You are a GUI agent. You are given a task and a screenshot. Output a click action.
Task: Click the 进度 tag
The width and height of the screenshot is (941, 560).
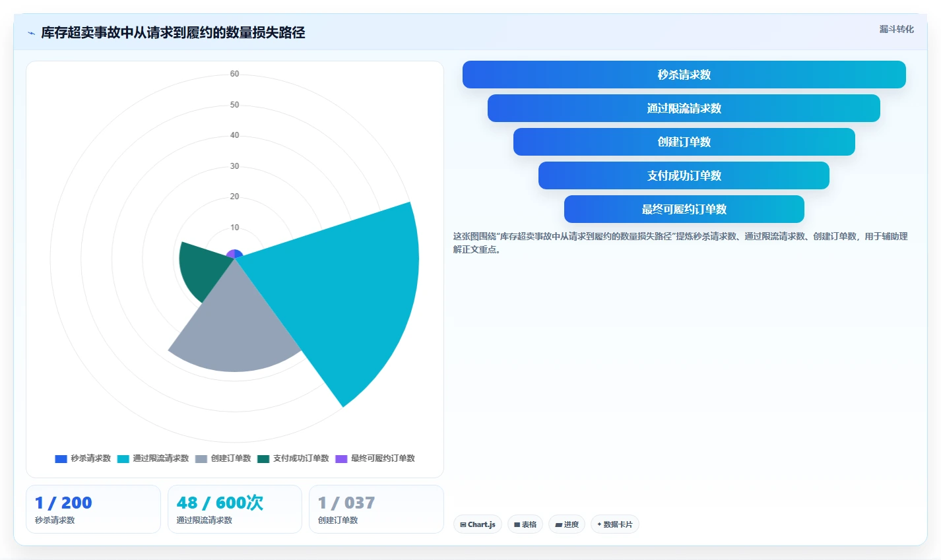[567, 524]
